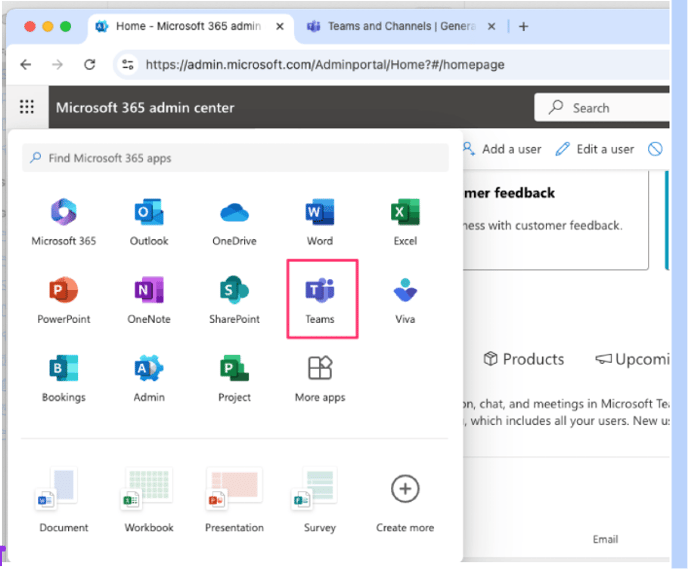Screen dimensions: 688x569
Task: Switch to Home - Microsoft 365 admin tab
Action: [x=189, y=26]
